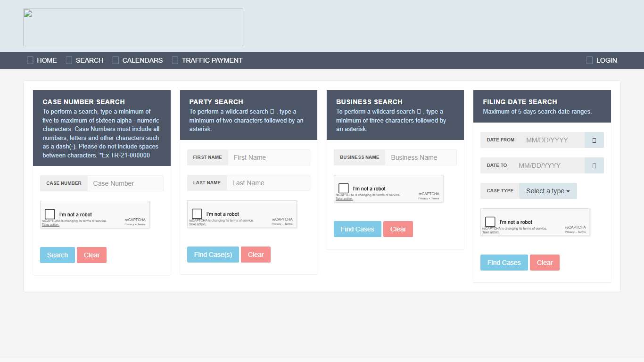Click the icon next to Home
The width and height of the screenshot is (644, 362).
(30, 60)
